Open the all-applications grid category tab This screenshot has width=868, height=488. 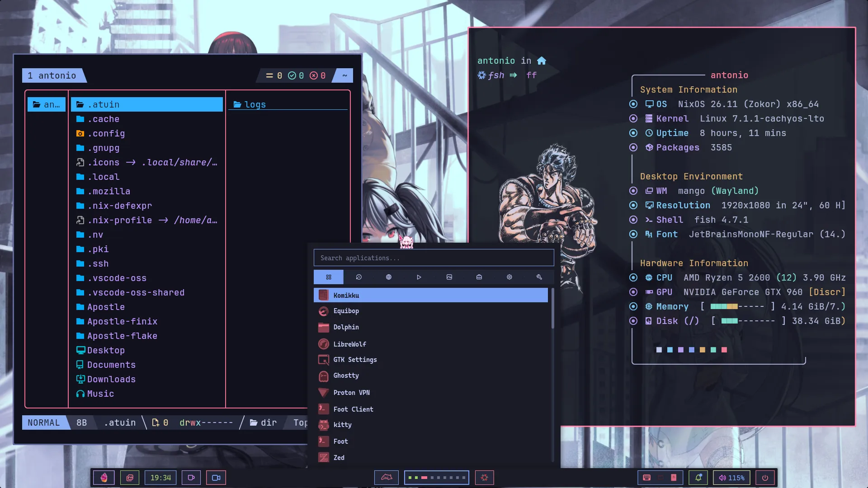click(x=329, y=277)
